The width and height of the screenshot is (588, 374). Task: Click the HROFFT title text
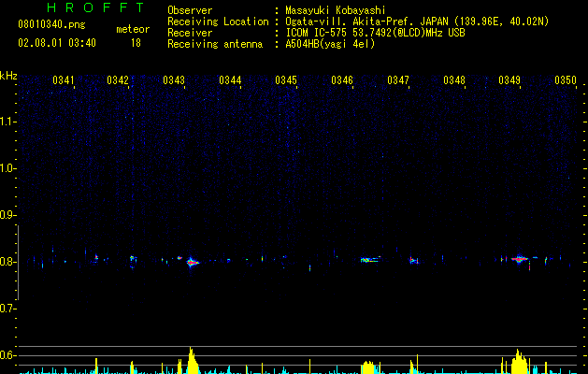coord(95,7)
